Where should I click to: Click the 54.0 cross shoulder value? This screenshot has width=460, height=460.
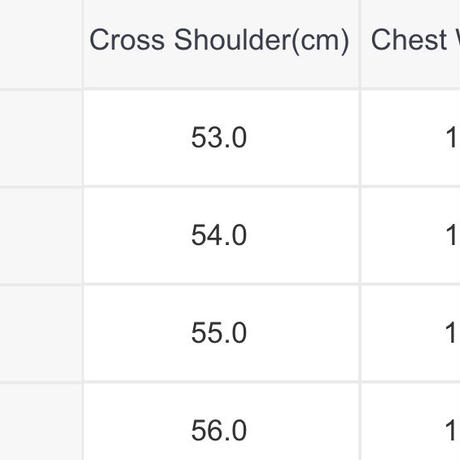219,235
